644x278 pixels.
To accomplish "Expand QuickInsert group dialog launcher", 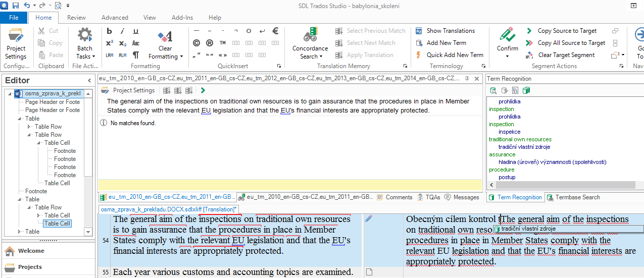I will (x=279, y=66).
